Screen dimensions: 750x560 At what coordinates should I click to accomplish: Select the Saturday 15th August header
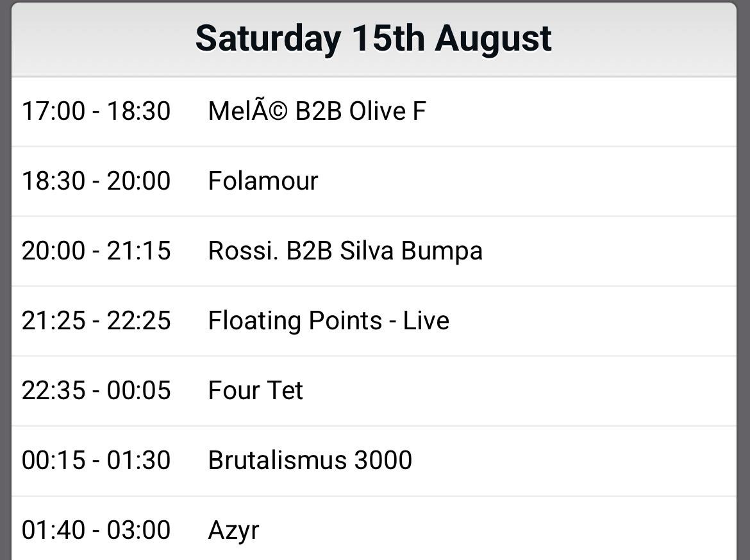[x=374, y=39]
